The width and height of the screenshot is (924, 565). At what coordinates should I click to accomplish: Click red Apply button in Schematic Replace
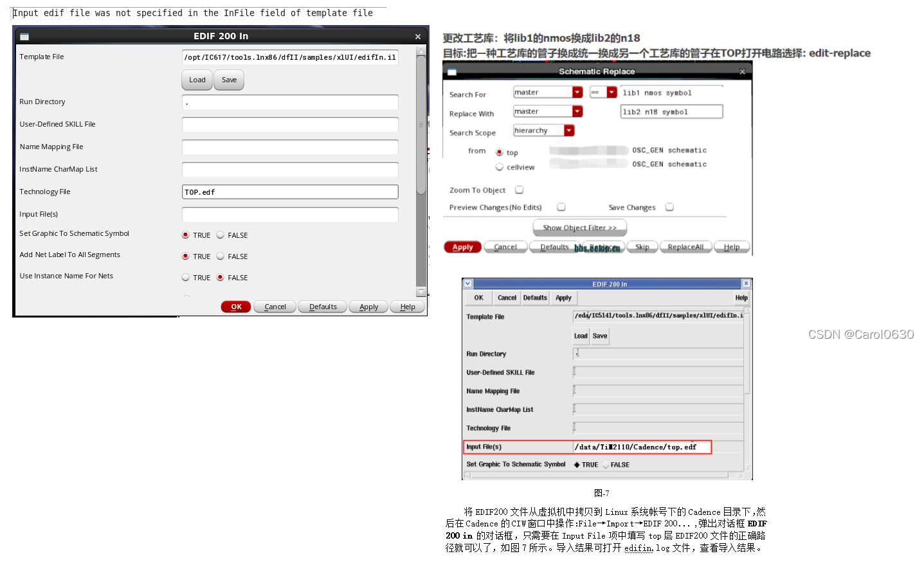pyautogui.click(x=463, y=247)
